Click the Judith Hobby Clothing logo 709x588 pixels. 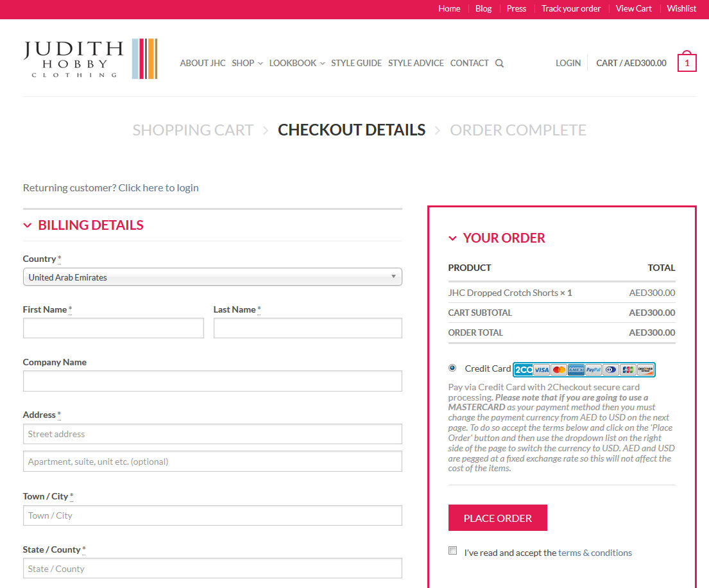point(90,59)
